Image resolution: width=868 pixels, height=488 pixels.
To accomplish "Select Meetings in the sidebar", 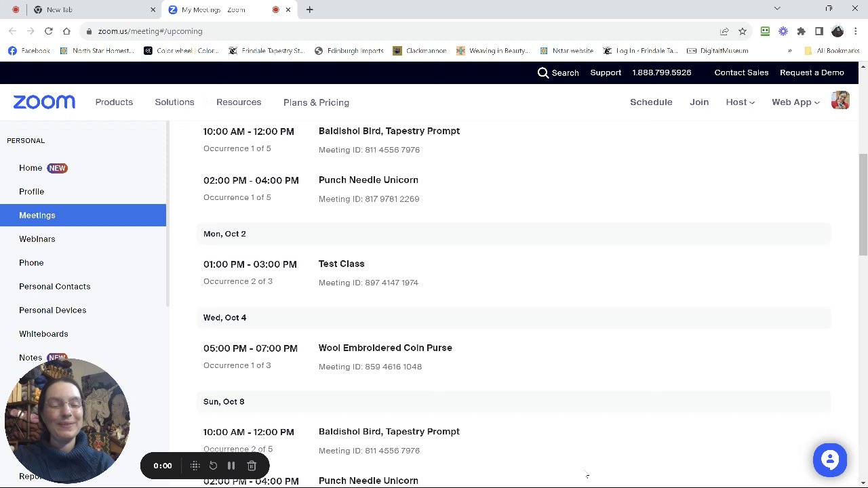I will [83, 216].
